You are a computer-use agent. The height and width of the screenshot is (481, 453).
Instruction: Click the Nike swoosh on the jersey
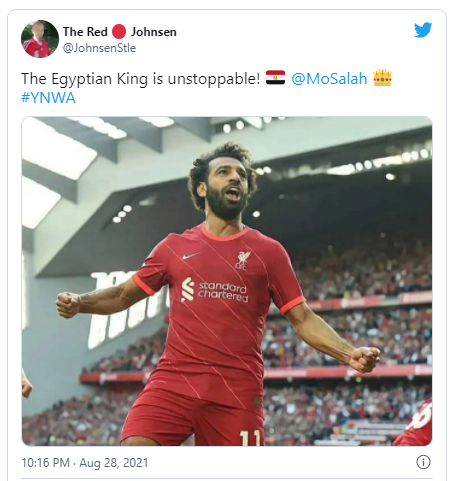tap(191, 256)
